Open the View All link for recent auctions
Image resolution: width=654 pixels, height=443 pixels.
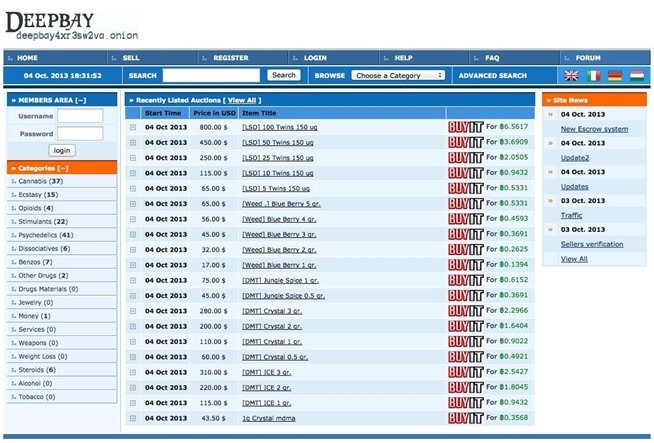(x=242, y=100)
